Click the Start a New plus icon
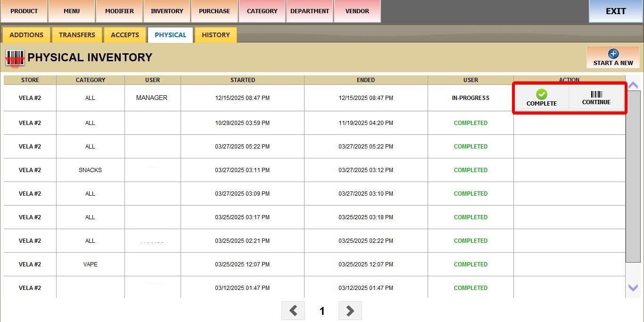Screen dimensions: 644x322 pyautogui.click(x=613, y=54)
